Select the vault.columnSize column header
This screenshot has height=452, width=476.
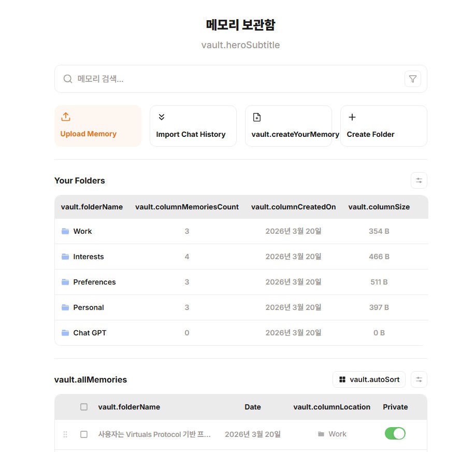pyautogui.click(x=379, y=206)
